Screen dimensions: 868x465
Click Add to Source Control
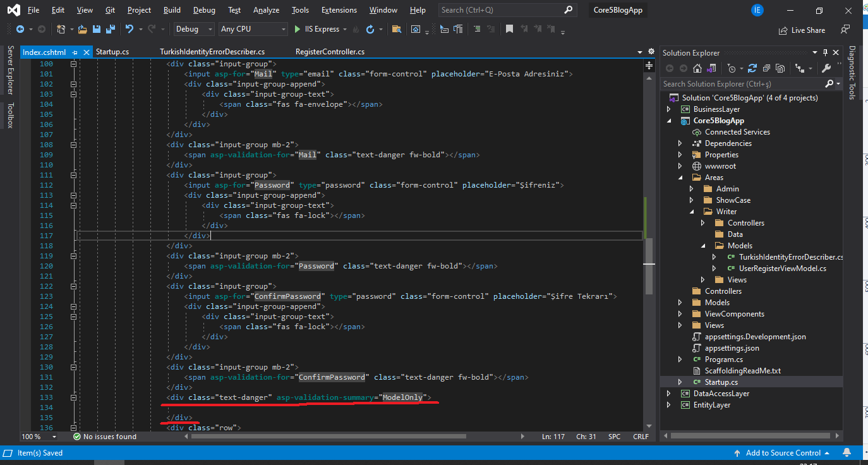[x=783, y=453]
